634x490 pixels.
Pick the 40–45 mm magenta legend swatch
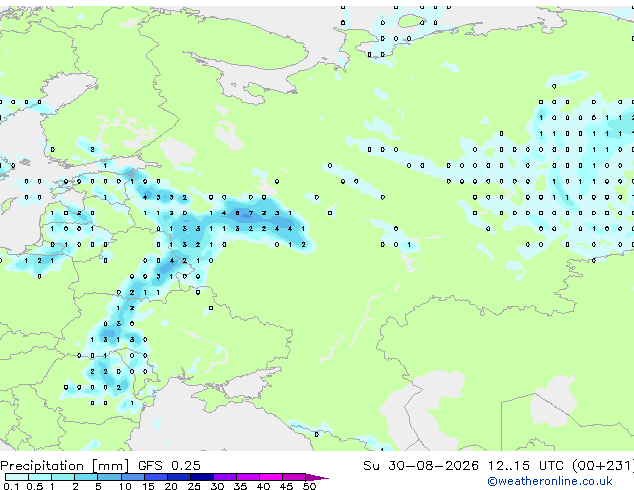click(x=271, y=477)
